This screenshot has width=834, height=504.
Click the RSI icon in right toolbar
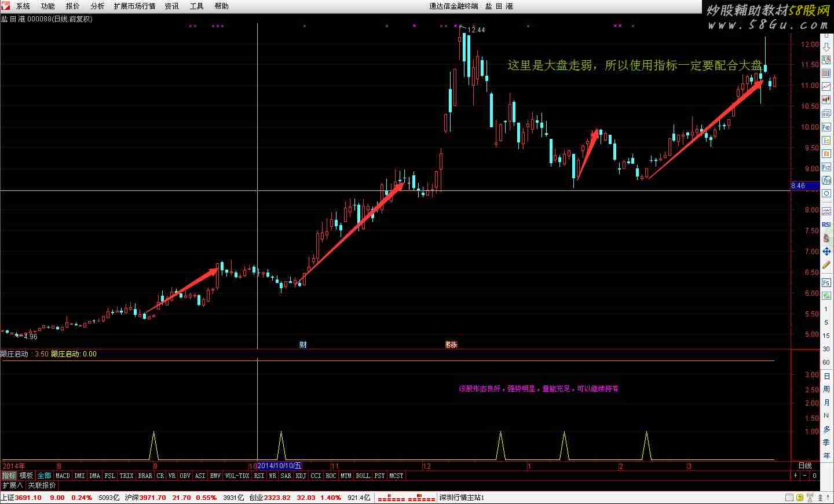click(x=826, y=225)
